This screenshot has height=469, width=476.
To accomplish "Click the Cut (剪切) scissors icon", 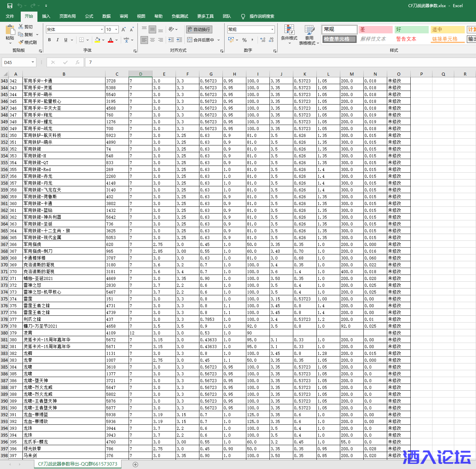I will click(x=21, y=27).
